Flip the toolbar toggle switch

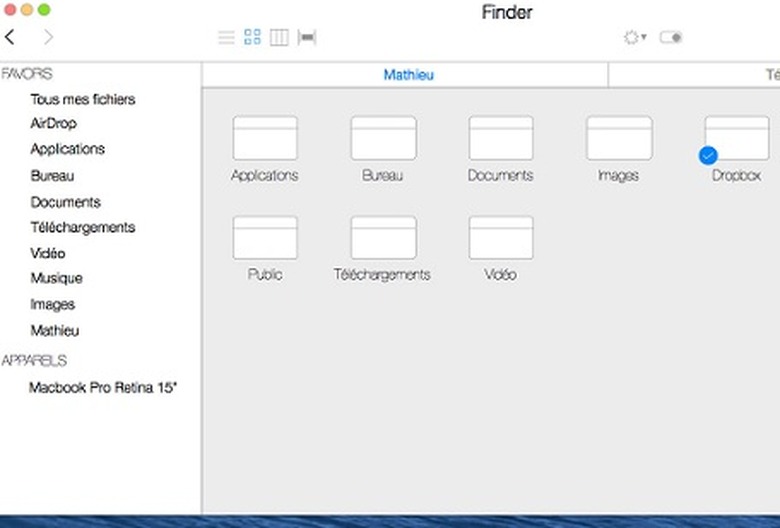(671, 37)
